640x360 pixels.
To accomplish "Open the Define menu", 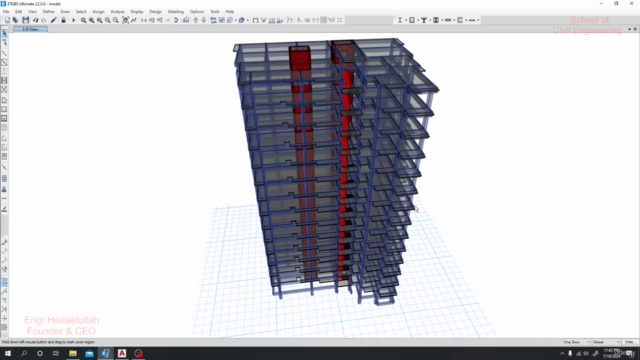I will (x=49, y=11).
